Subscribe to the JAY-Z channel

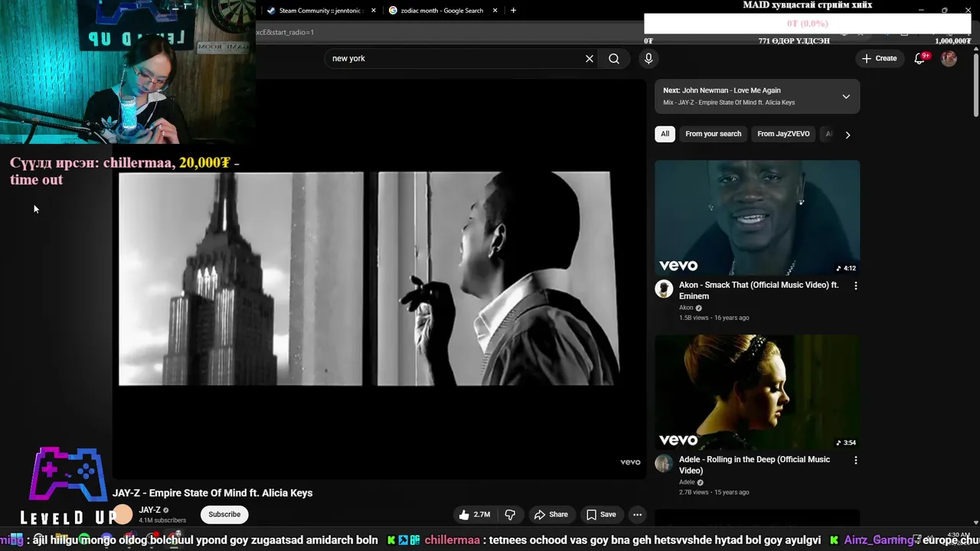click(x=224, y=514)
